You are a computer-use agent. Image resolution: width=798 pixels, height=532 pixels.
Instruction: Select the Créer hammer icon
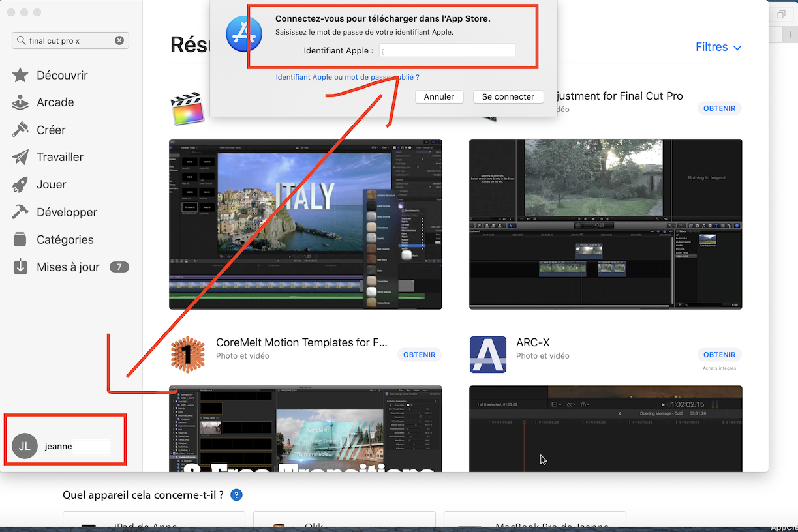click(x=20, y=130)
